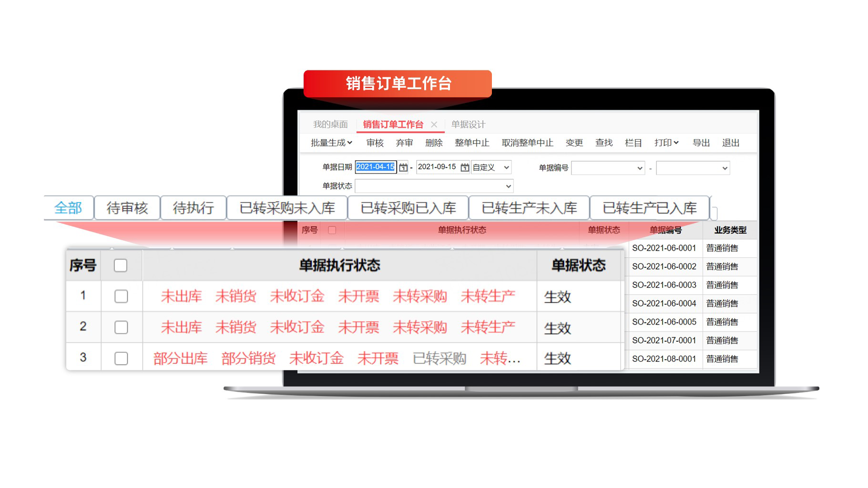This screenshot has height=488, width=868.
Task: Click 删除 in the toolbar
Action: [434, 142]
